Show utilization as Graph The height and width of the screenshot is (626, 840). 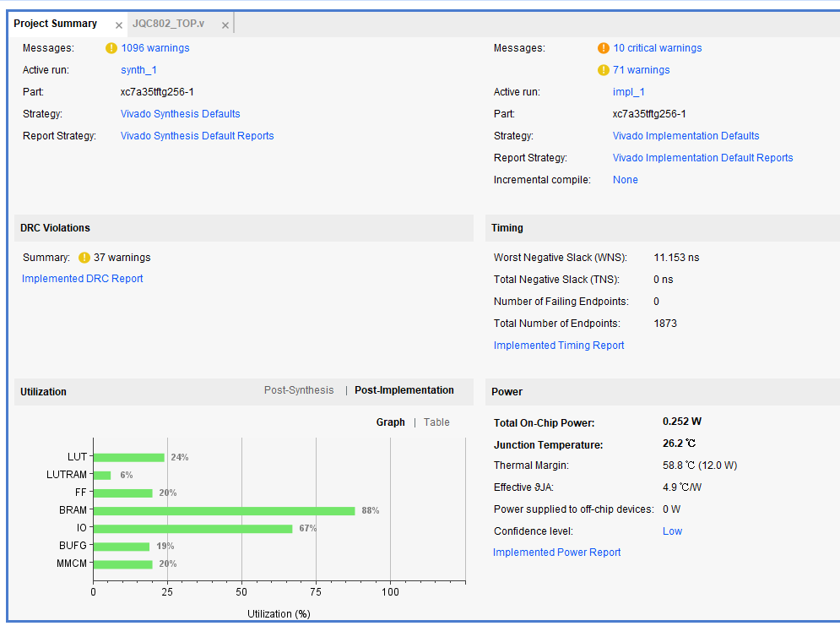pos(391,422)
